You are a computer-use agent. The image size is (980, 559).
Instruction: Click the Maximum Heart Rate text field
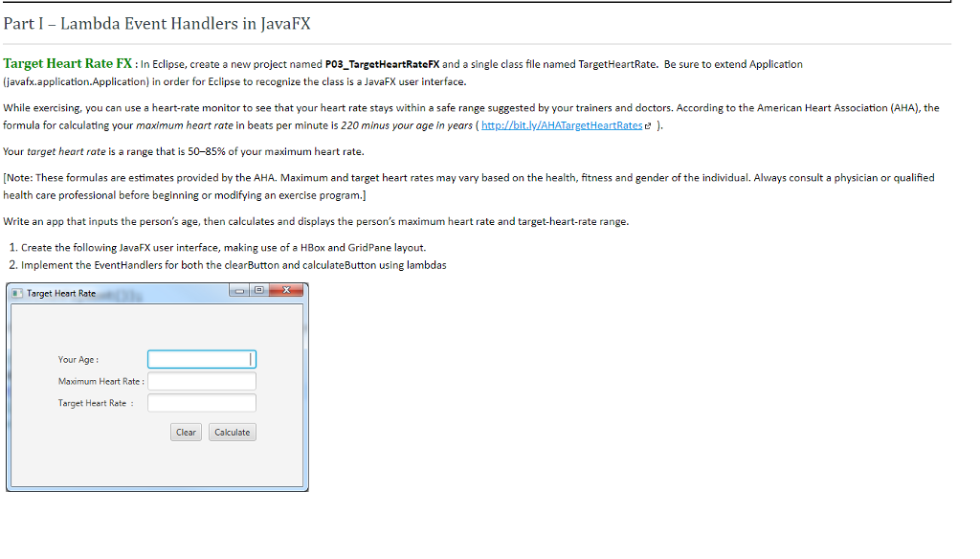[202, 381]
